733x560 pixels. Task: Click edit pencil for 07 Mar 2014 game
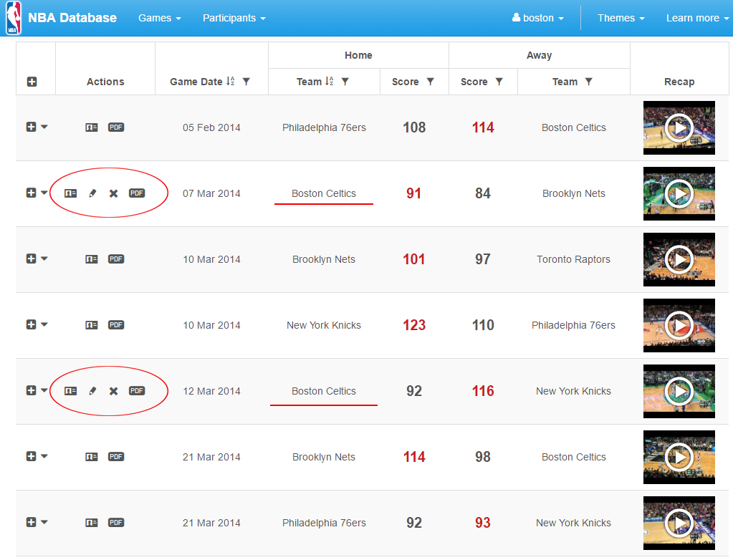point(92,193)
